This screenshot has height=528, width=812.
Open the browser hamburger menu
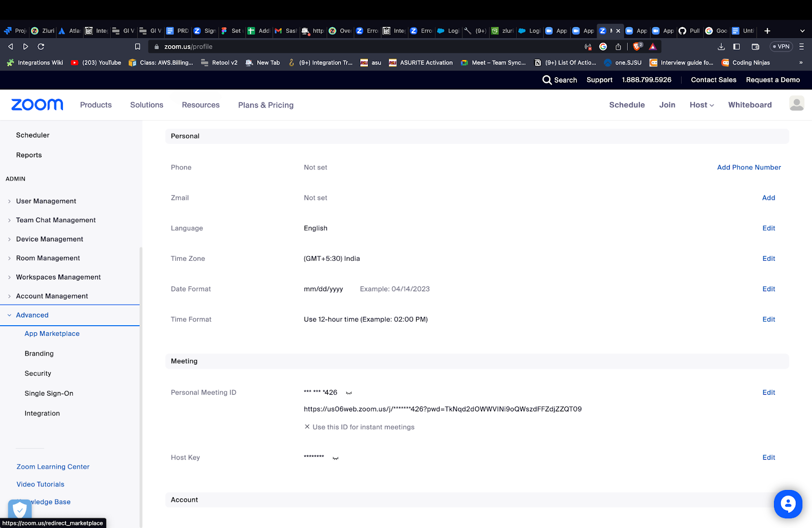pos(802,47)
